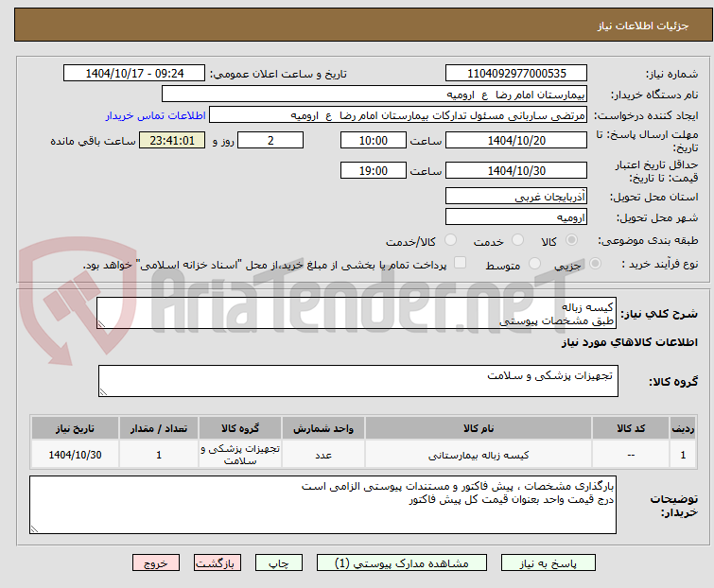Click the announcement date field 1404/10/17 - 09:24
This screenshot has width=714, height=588.
tap(134, 74)
